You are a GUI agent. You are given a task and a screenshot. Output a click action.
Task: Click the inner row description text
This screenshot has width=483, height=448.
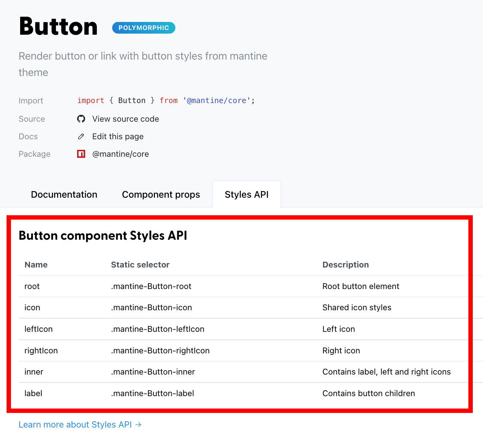(386, 372)
